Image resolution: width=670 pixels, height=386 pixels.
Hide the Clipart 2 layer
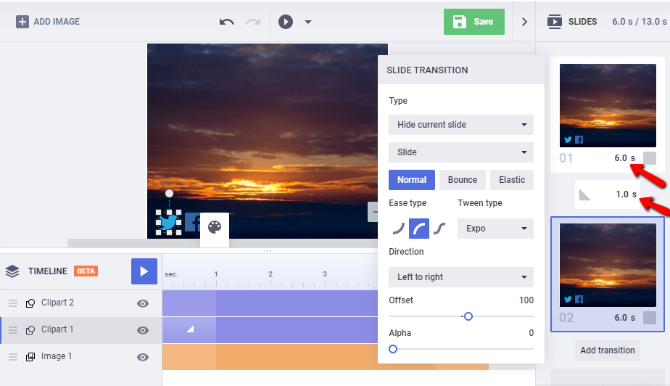coord(143,303)
